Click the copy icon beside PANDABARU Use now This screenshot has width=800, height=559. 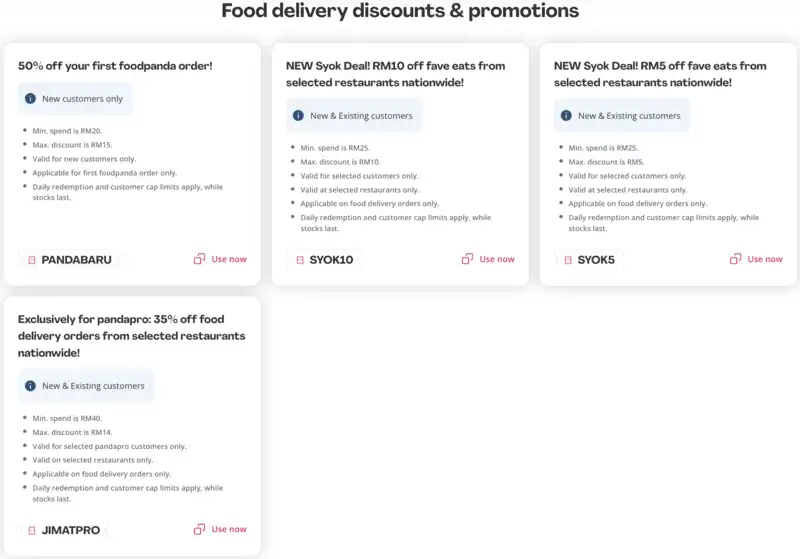pos(199,259)
